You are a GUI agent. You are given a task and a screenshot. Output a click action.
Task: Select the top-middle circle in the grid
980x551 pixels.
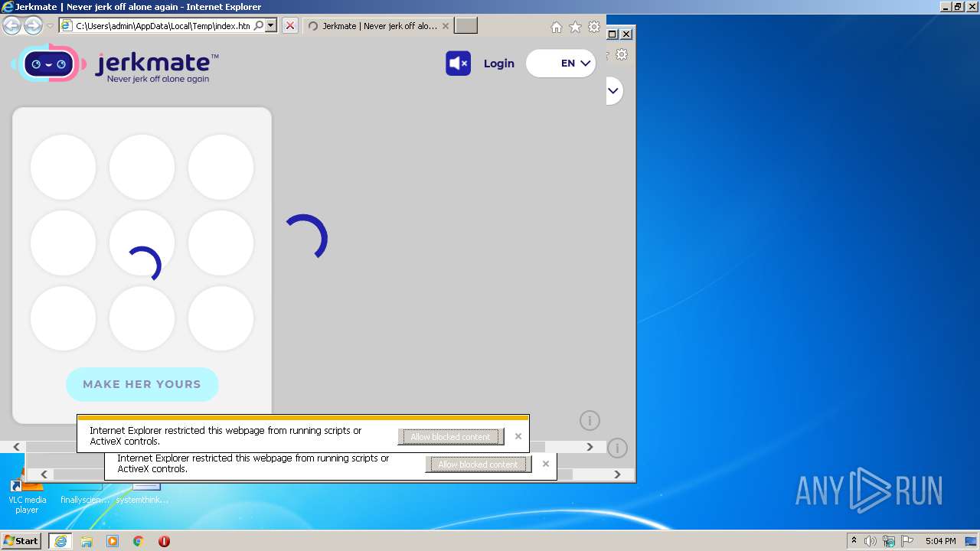pyautogui.click(x=142, y=167)
